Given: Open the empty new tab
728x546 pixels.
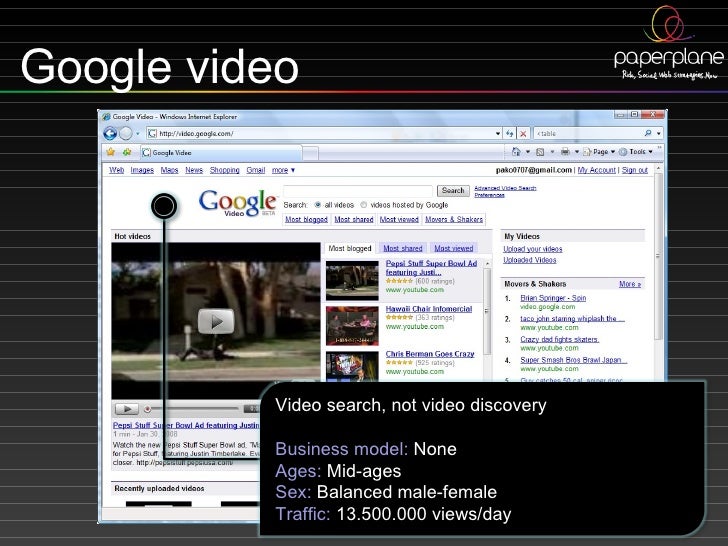Looking at the screenshot, I should (x=311, y=153).
